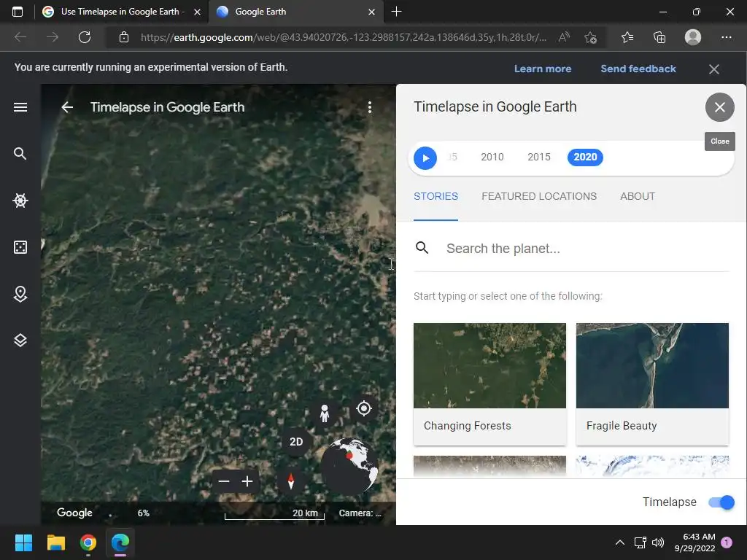This screenshot has height=560, width=747.
Task: Turn off the Timelapse toggle
Action: coord(721,502)
